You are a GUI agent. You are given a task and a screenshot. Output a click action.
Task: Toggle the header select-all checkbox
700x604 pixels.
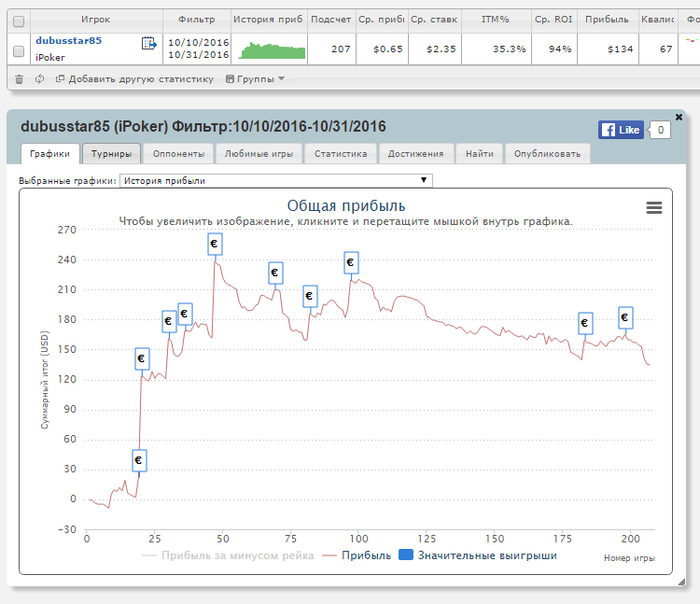pos(19,21)
